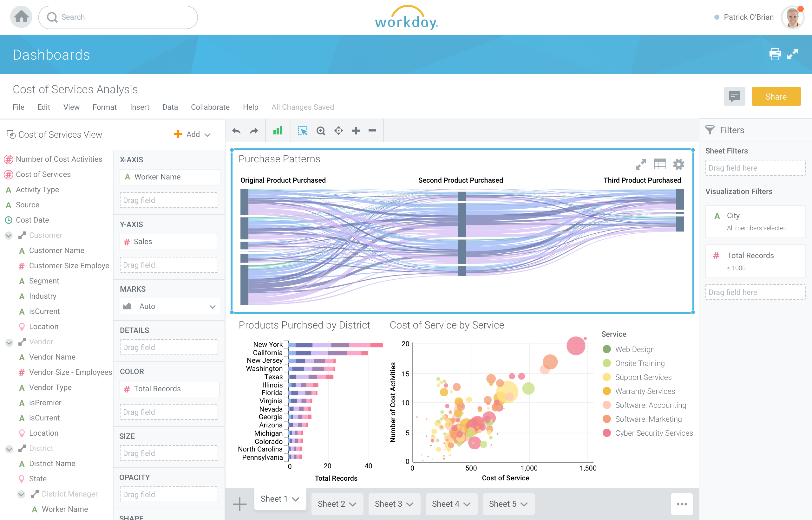Click the print icon in header
The width and height of the screenshot is (812, 520).
(775, 54)
